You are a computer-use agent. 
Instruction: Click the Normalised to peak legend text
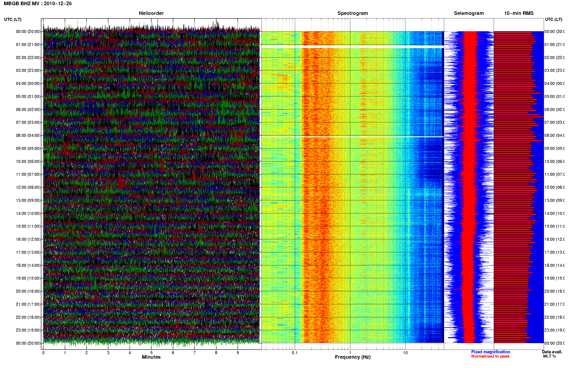[490, 356]
